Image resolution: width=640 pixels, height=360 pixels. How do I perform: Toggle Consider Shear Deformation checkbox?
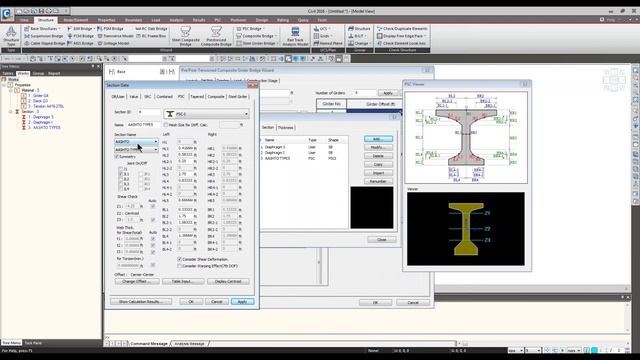coord(179,259)
